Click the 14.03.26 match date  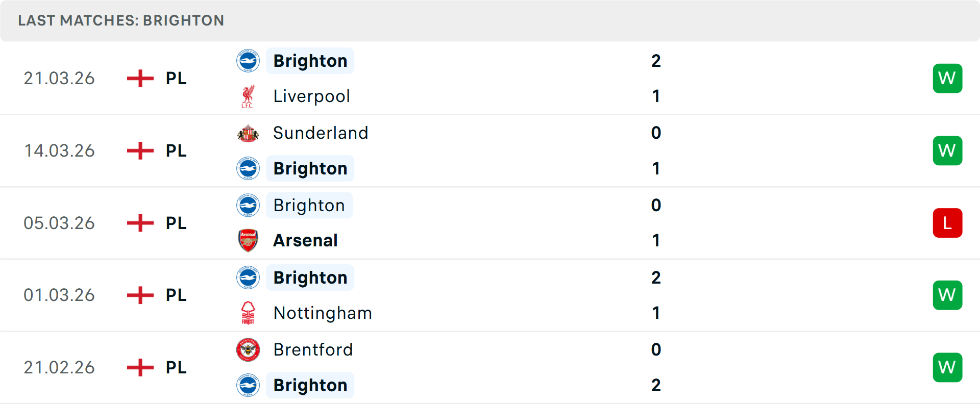coord(59,151)
